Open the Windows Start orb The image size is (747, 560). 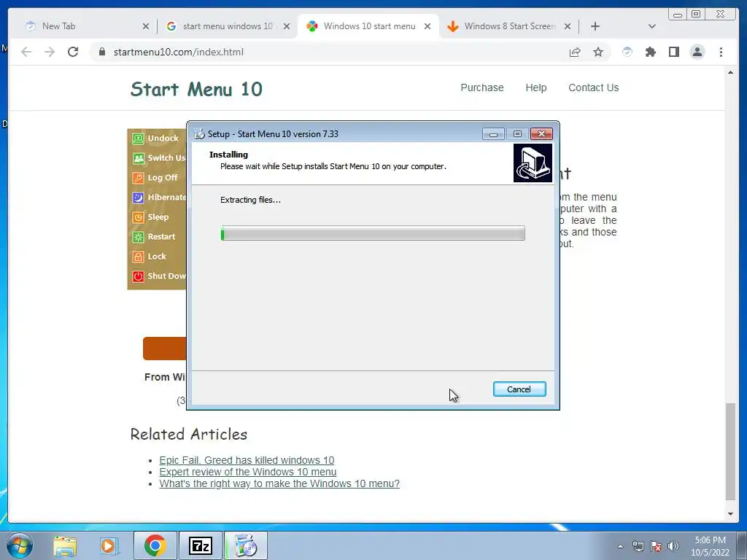pyautogui.click(x=19, y=545)
